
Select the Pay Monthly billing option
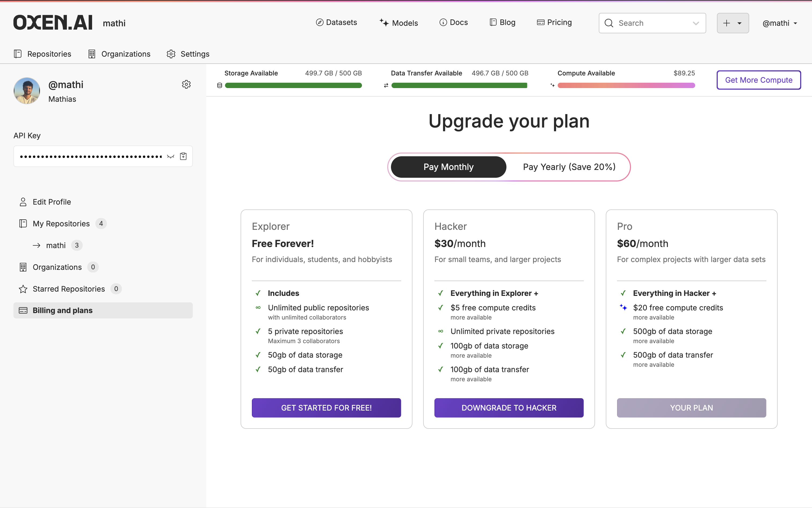coord(448,167)
